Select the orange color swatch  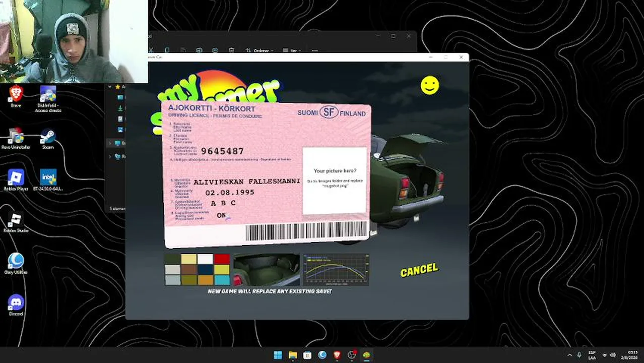(205, 280)
